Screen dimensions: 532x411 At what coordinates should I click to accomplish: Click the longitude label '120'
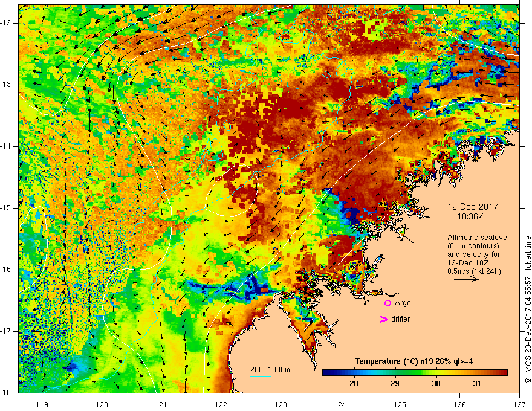(102, 404)
